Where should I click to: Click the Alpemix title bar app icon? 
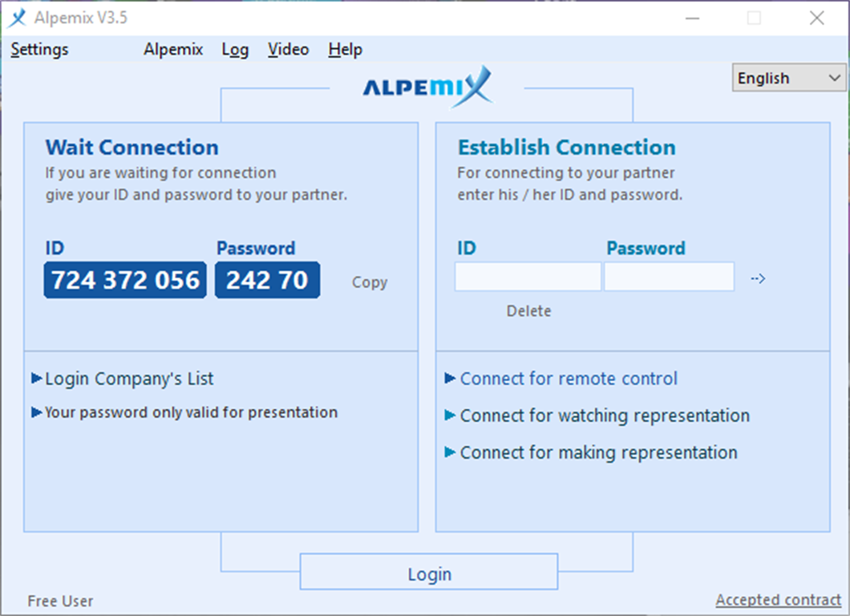tap(17, 18)
